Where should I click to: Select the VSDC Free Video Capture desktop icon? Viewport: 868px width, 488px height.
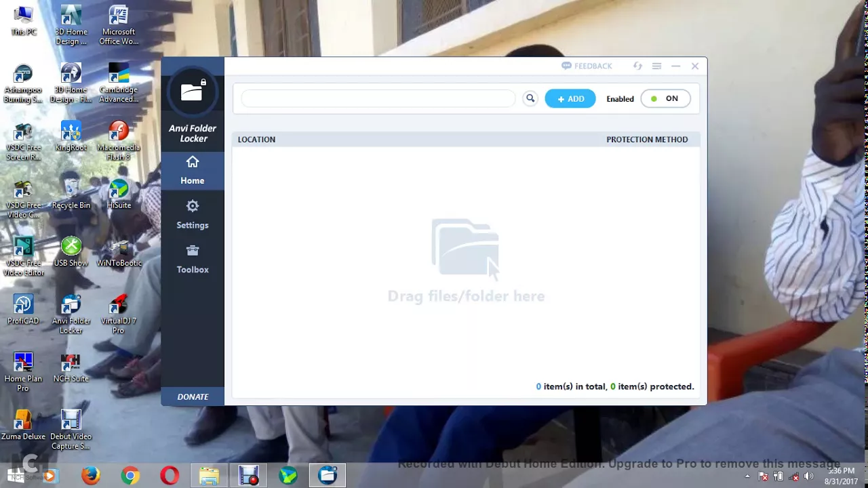click(x=24, y=199)
